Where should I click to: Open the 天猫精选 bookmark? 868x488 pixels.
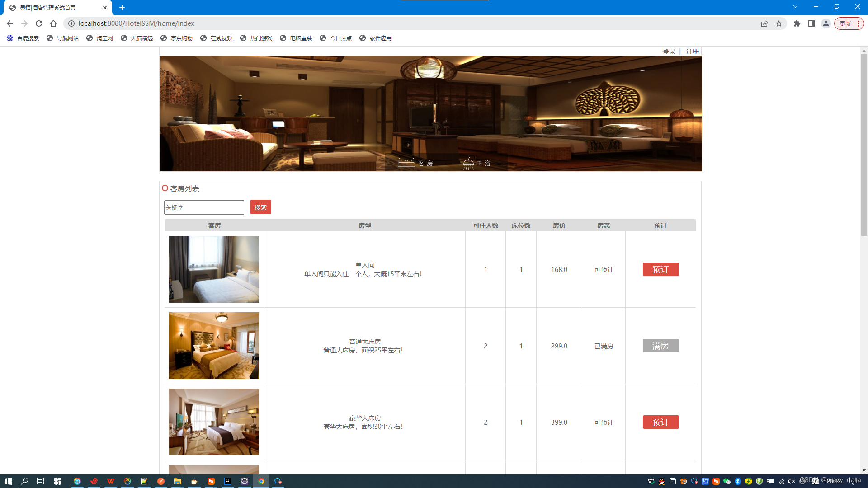[x=137, y=38]
